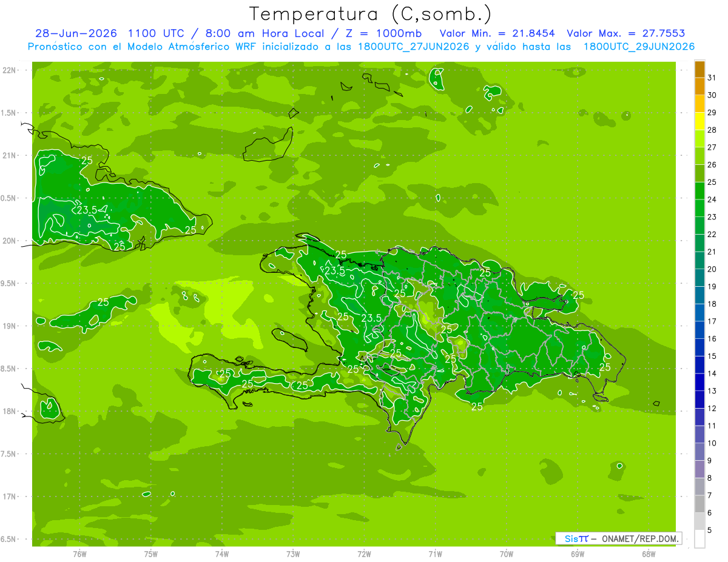Click the "17N" latitude label
728x562 pixels.
[x=8, y=497]
